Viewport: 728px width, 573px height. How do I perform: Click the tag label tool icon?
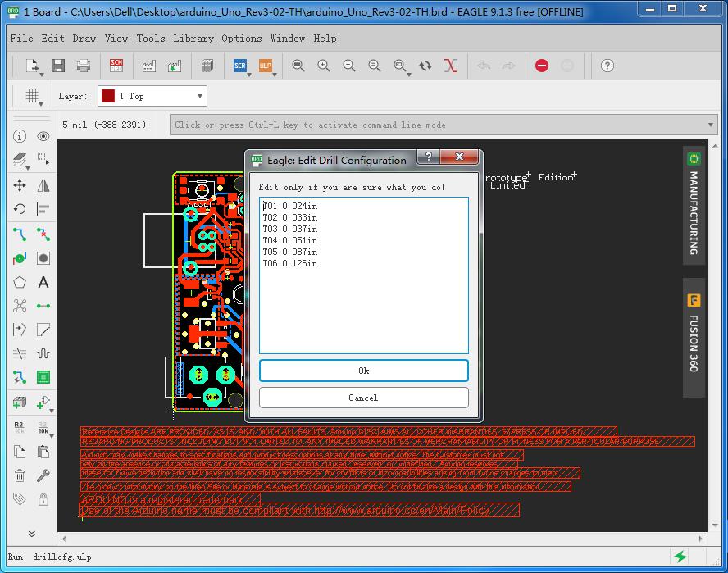(20, 499)
